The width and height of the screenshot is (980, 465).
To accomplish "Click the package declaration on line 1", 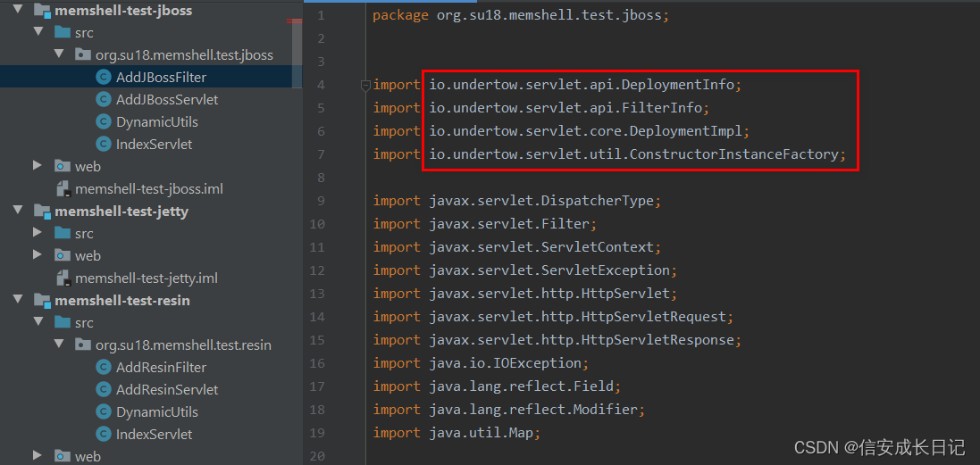I will [x=521, y=15].
